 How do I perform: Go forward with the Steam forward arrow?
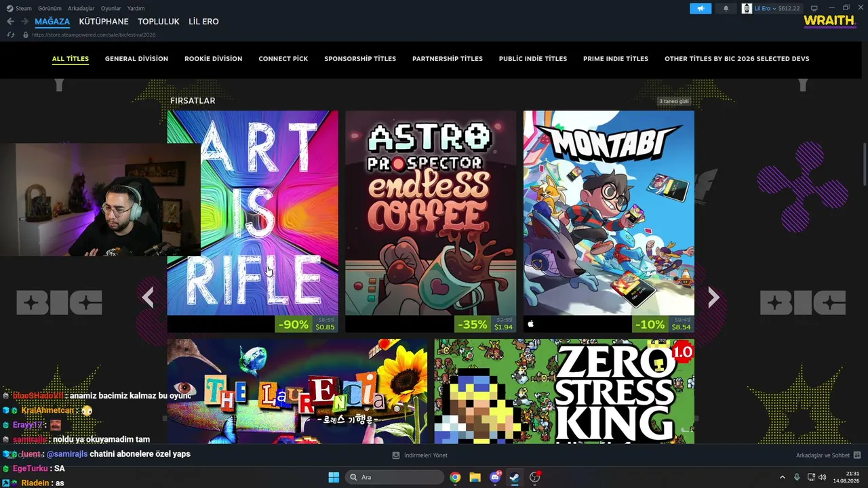coord(24,22)
